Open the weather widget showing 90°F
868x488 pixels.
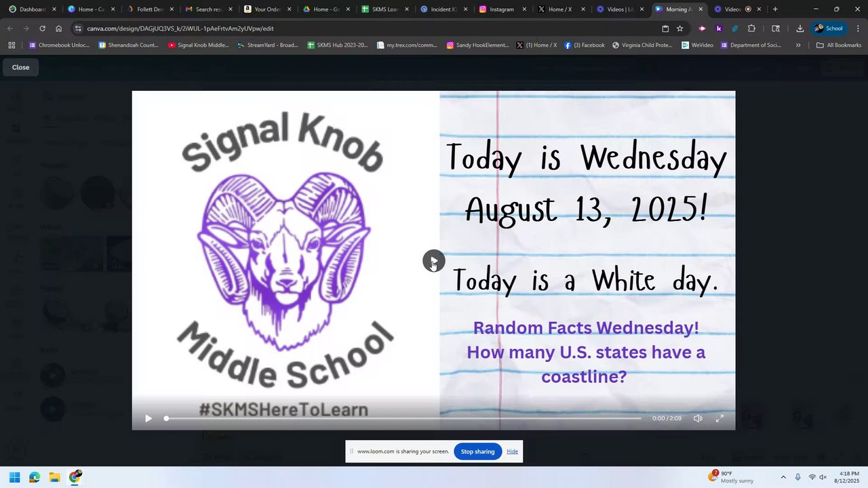pyautogui.click(x=730, y=477)
